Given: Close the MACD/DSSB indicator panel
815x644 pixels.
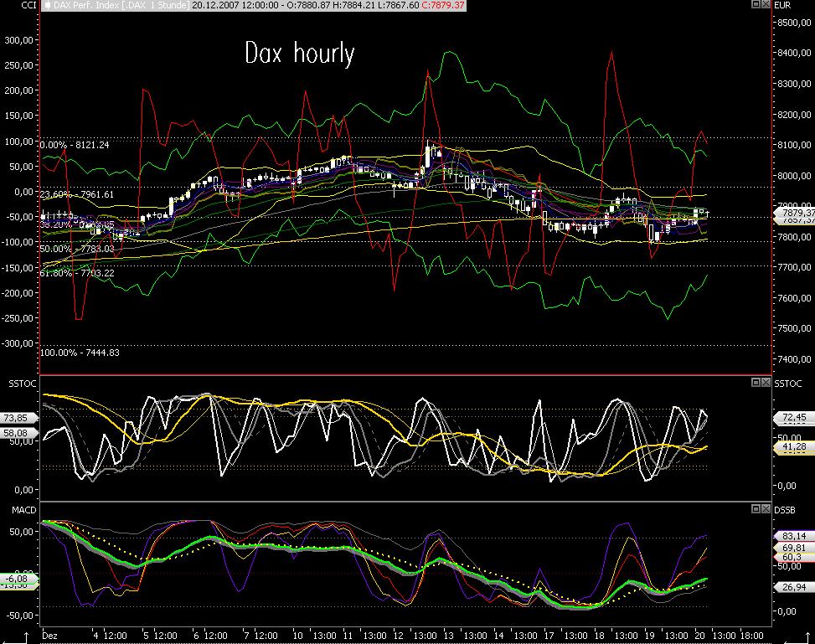Looking at the screenshot, I should tap(766, 509).
